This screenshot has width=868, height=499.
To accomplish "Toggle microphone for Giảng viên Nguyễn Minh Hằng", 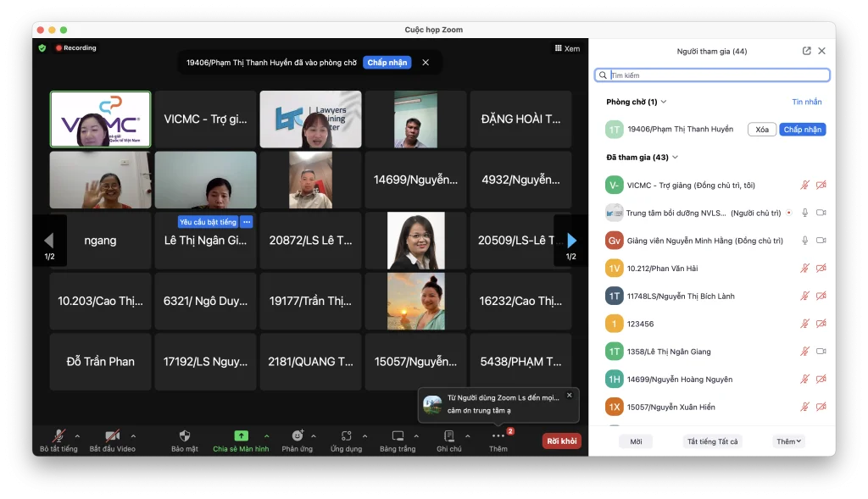I will [804, 241].
